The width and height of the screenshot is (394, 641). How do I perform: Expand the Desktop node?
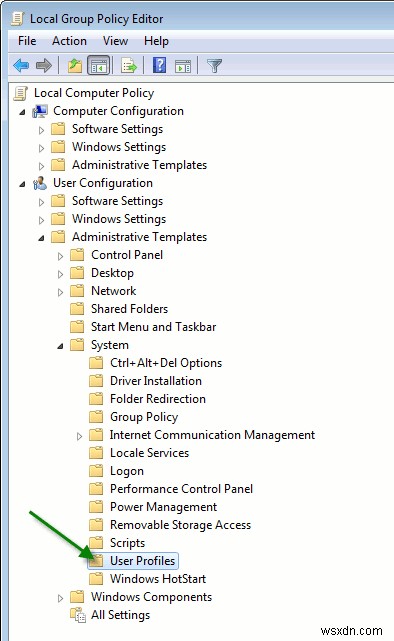tap(60, 274)
